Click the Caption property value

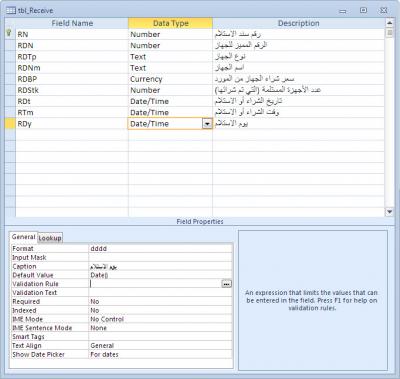(160, 266)
